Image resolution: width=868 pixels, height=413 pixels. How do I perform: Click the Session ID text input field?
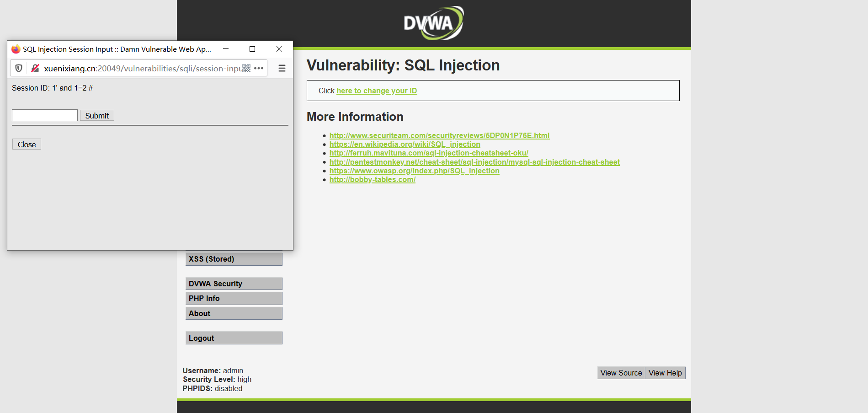45,115
